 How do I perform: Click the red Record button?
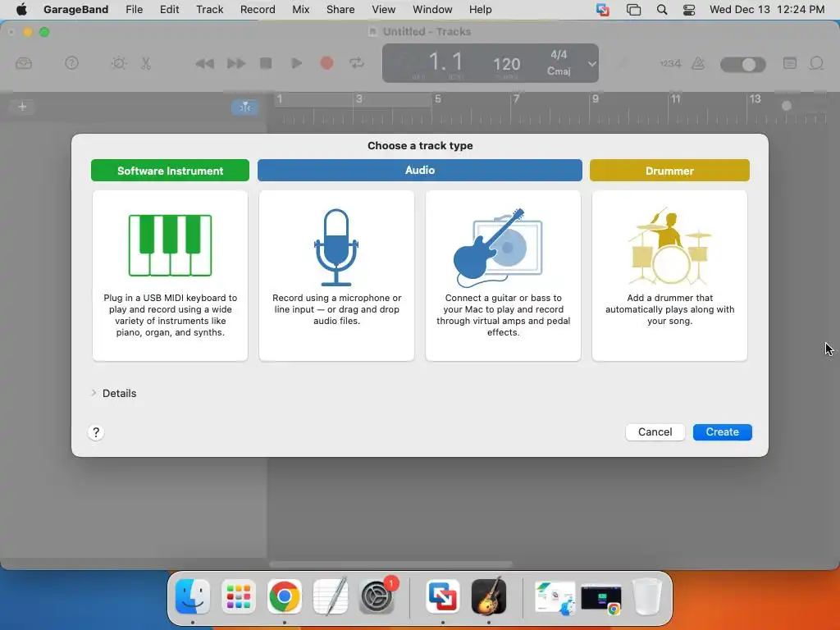point(326,64)
